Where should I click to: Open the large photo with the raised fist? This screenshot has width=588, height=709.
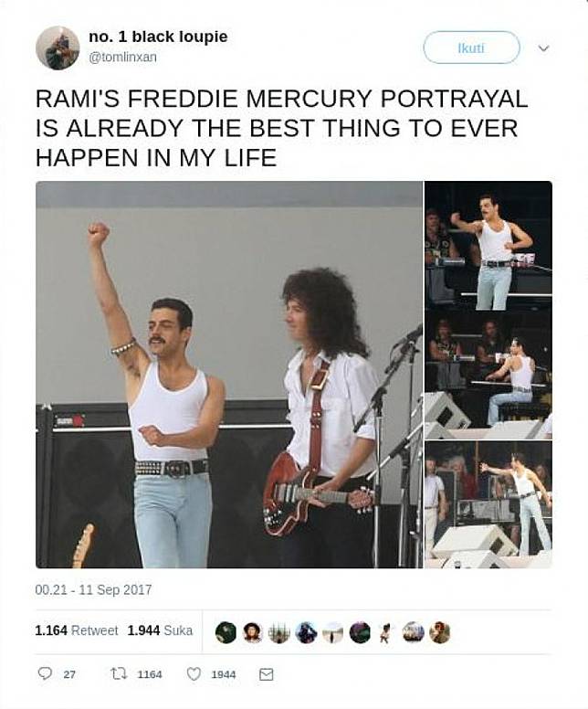[x=229, y=375]
